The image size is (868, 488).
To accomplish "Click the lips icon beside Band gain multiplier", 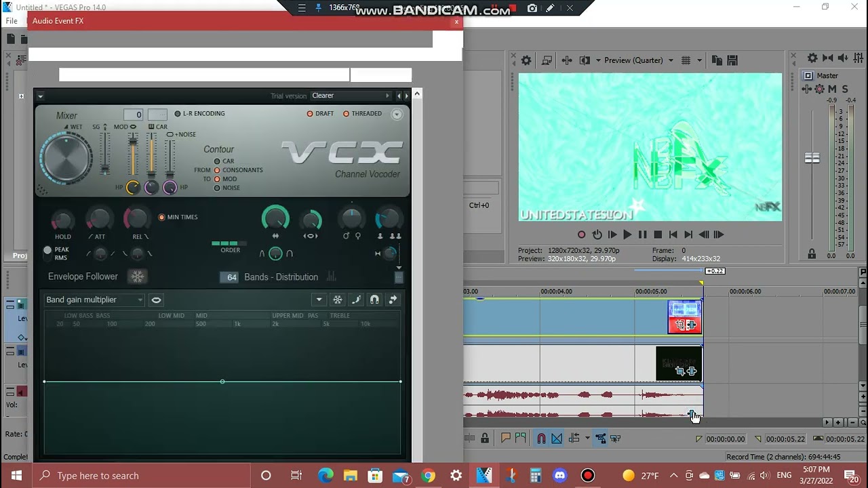I will tap(156, 300).
